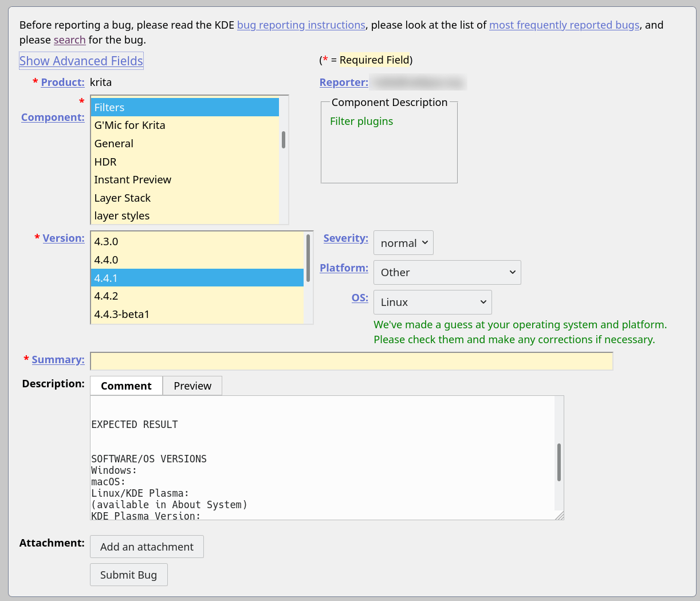Select version 4.4.2 in list
700x601 pixels.
[106, 296]
